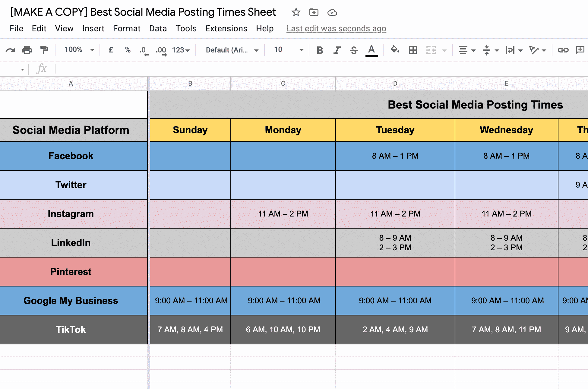Screen dimensions: 588x389
Task: Click the insert comment icon
Action: 580,50
